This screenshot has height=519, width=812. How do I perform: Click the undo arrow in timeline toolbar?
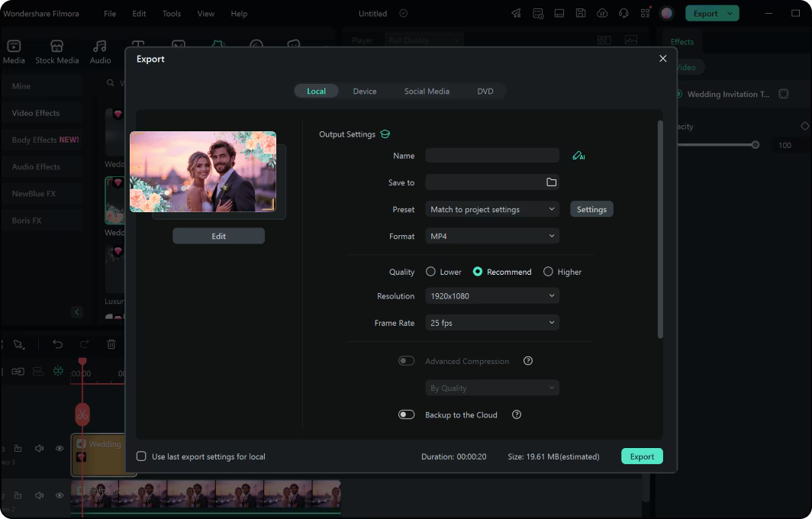click(57, 344)
